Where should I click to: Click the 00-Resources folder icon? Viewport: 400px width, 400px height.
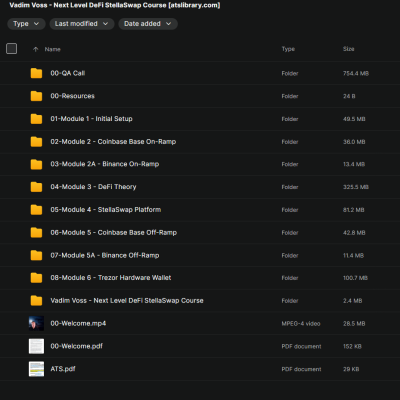pos(36,96)
